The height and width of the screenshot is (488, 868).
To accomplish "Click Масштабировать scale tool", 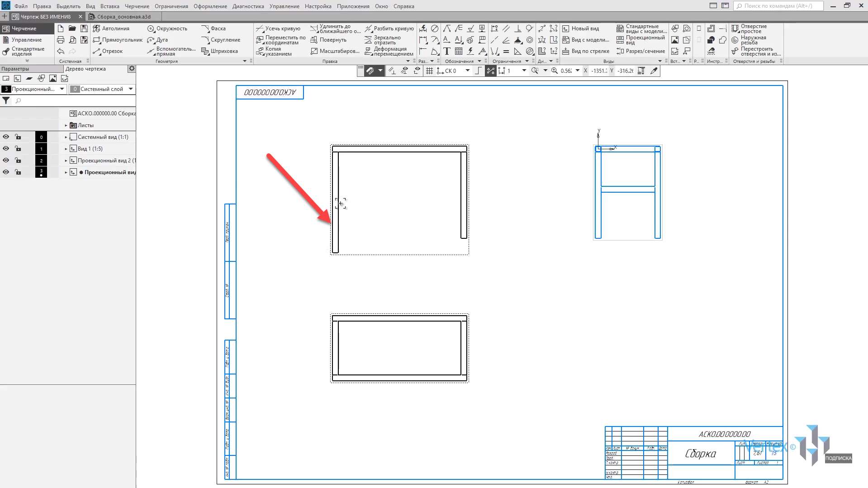I will pos(335,51).
